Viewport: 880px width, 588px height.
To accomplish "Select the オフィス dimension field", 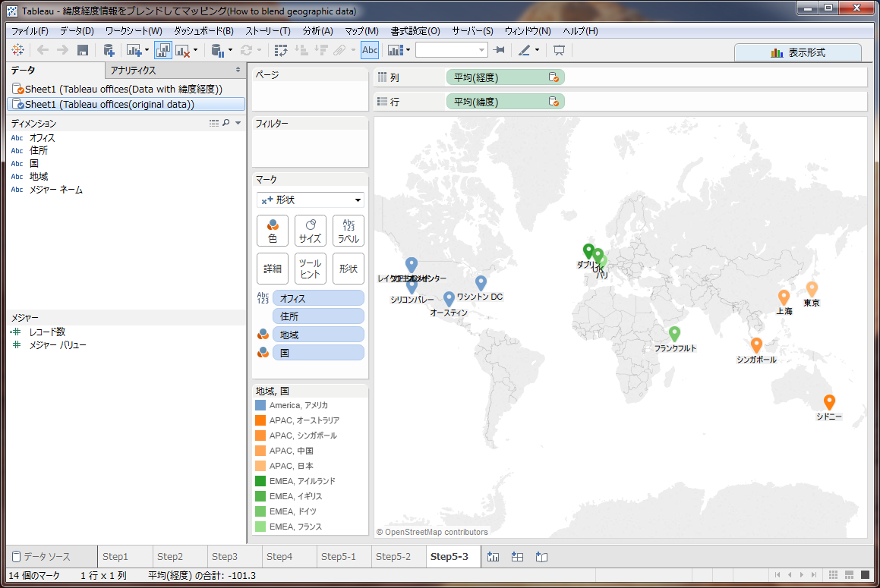I will [x=42, y=137].
